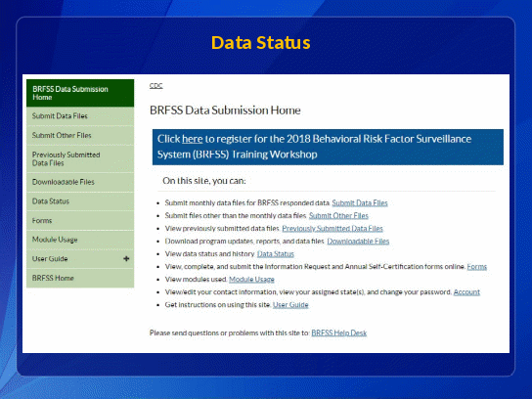Expand the User Guide plus icon
Image resolution: width=532 pixels, height=399 pixels.
(126, 258)
